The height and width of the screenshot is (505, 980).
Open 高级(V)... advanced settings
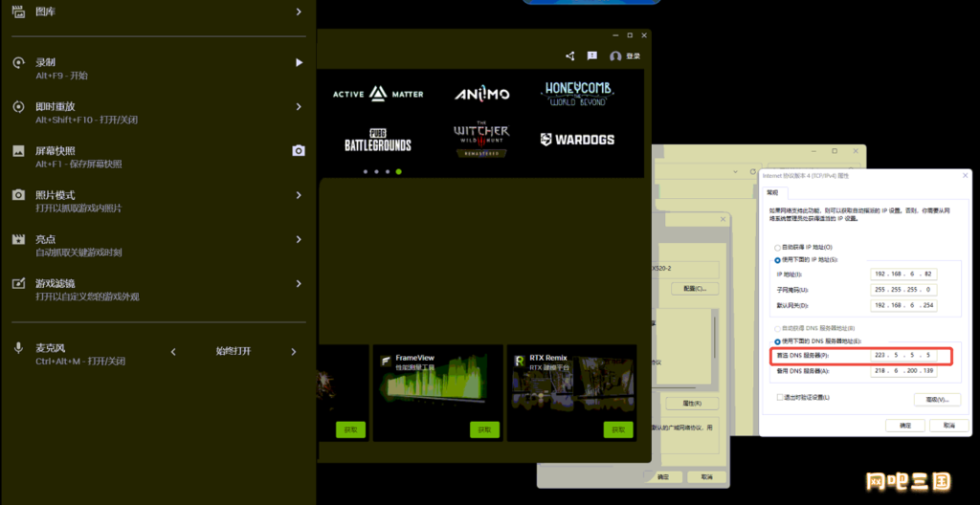937,399
